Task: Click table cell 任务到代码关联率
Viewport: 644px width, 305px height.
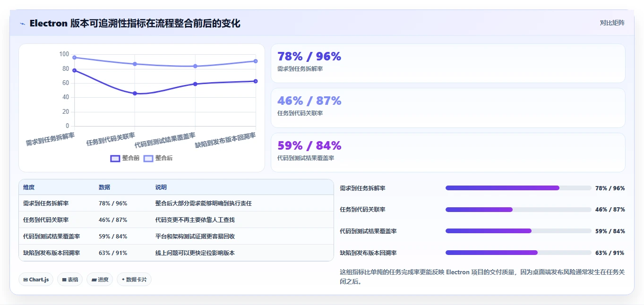Action: click(46, 220)
